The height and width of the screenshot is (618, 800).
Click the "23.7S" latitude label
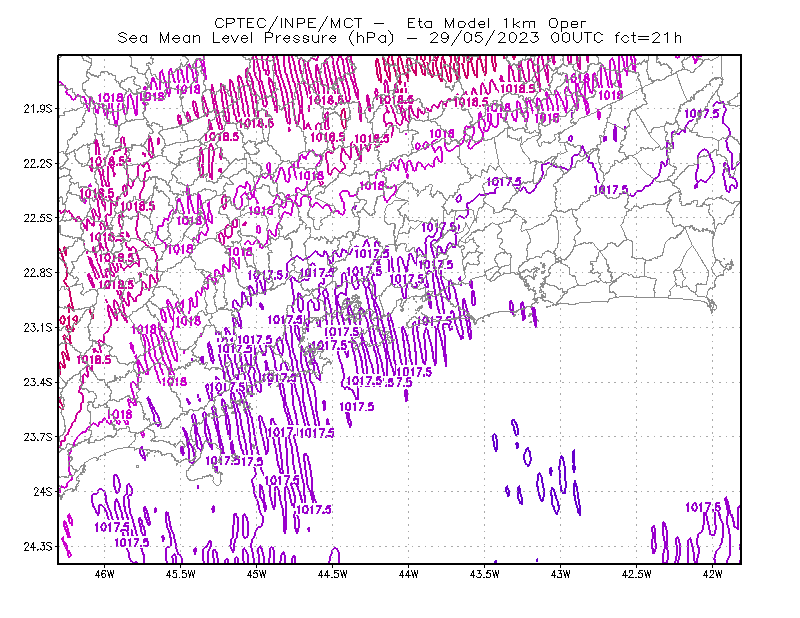tap(38, 437)
